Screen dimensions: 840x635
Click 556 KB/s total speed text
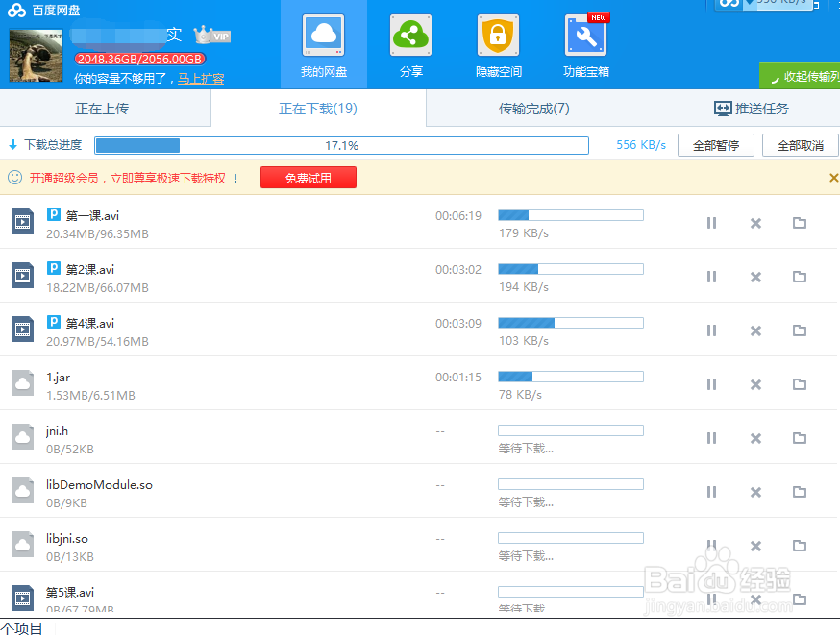pyautogui.click(x=641, y=145)
